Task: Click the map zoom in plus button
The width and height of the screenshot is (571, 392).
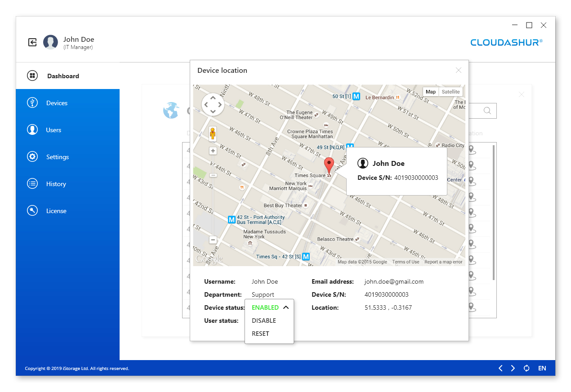Action: point(213,151)
